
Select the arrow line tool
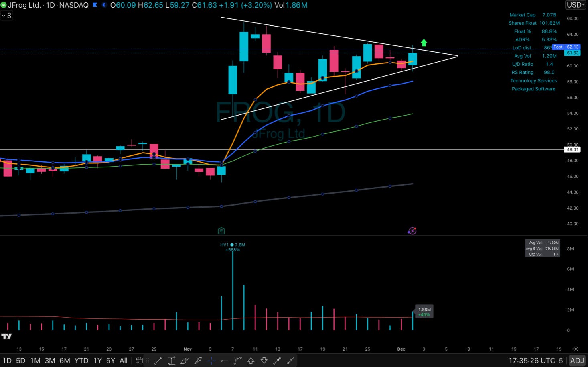(277, 361)
